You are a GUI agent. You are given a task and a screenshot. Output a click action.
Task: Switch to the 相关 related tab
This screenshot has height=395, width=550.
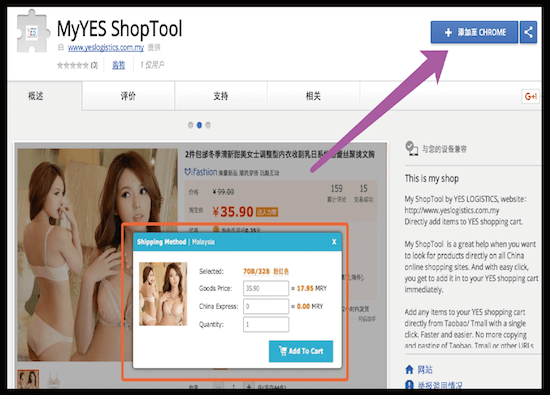coord(313,96)
